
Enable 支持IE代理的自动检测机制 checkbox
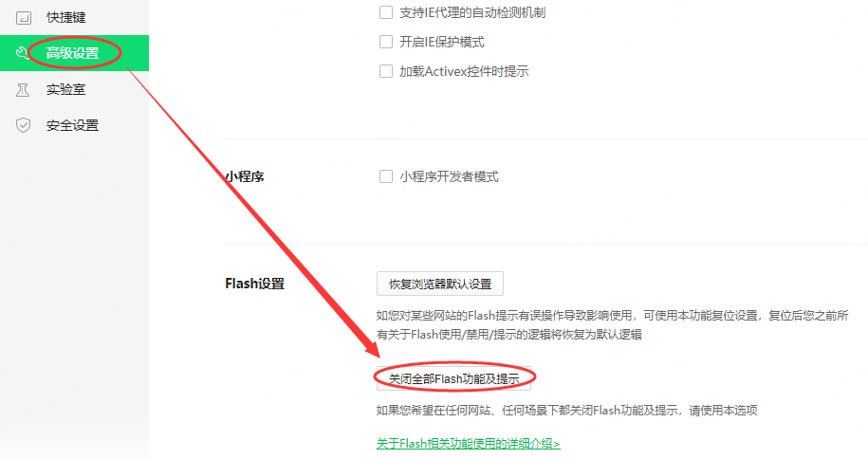386,12
